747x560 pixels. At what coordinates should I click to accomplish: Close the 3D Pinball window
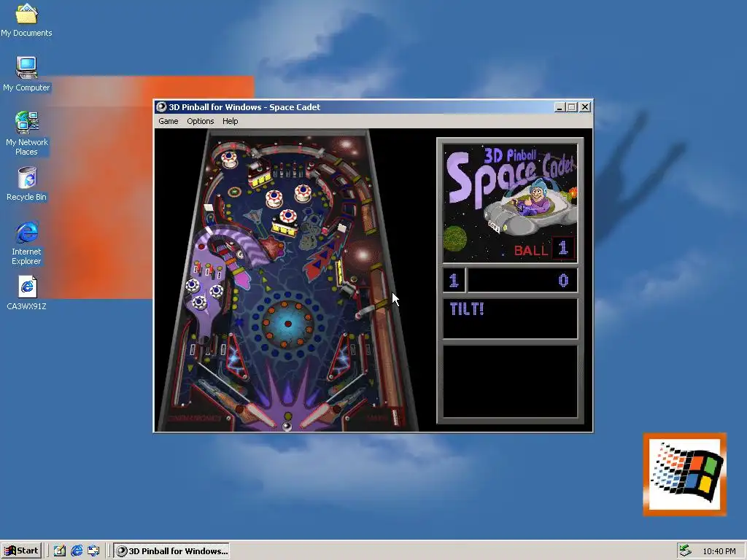point(585,107)
